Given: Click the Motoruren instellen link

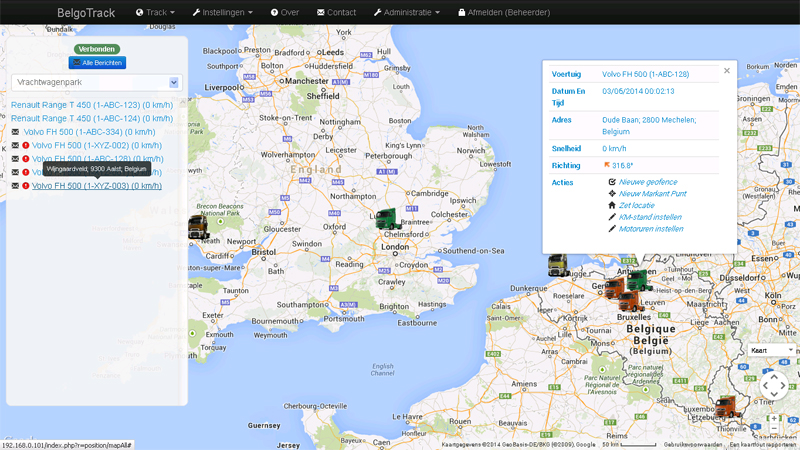Looking at the screenshot, I should pyautogui.click(x=651, y=229).
